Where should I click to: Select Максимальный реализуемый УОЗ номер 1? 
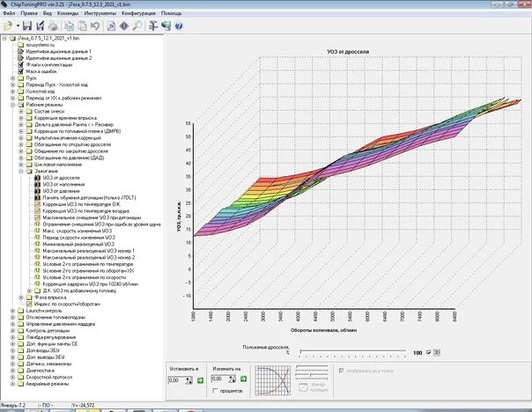tap(89, 251)
